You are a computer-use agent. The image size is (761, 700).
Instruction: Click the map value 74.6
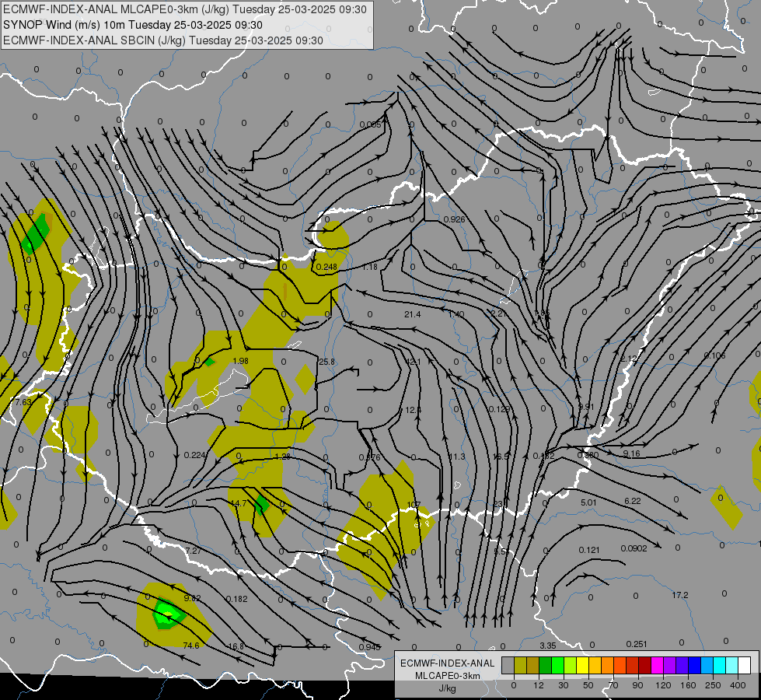click(191, 646)
